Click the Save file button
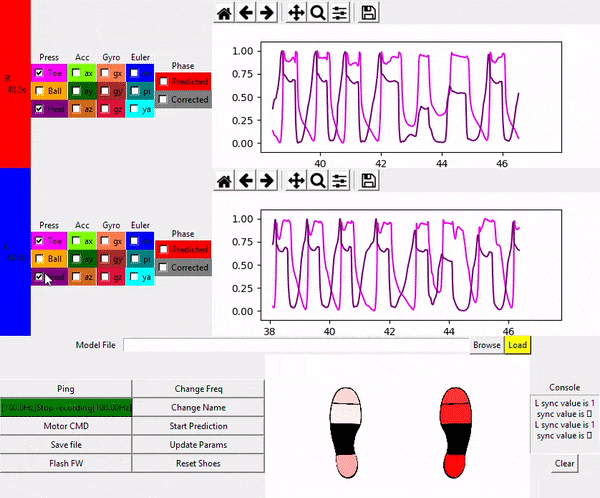The width and height of the screenshot is (600, 498). click(x=66, y=445)
